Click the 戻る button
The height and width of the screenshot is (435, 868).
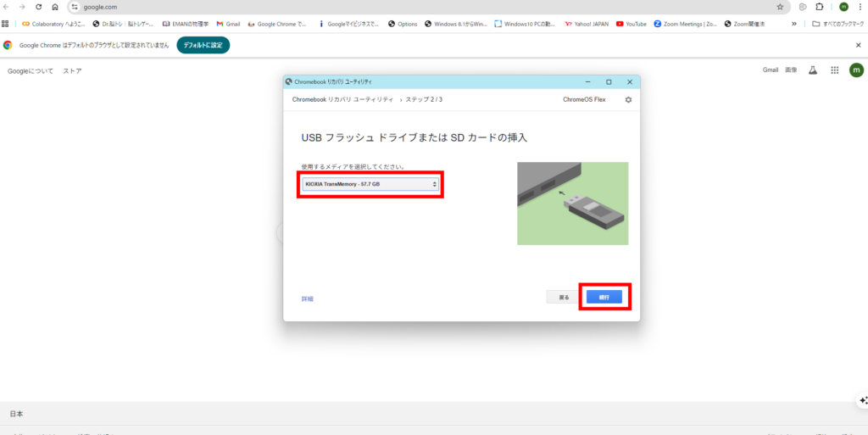564,297
